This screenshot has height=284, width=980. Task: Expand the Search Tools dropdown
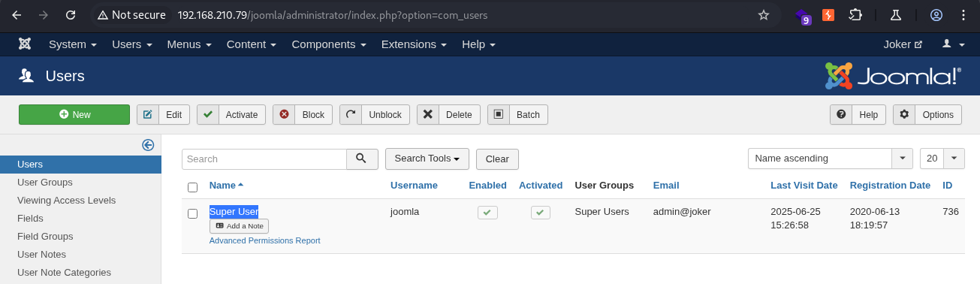coord(427,159)
